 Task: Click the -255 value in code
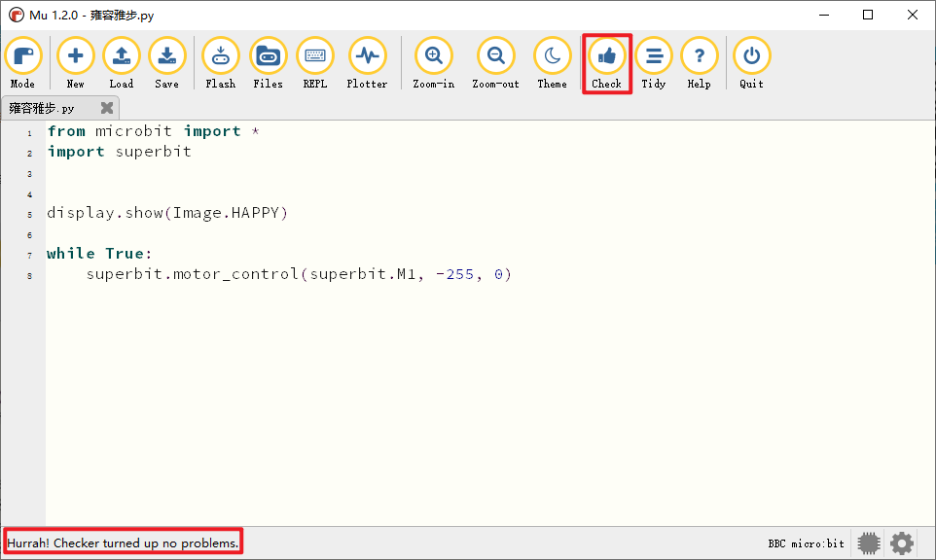coord(455,274)
